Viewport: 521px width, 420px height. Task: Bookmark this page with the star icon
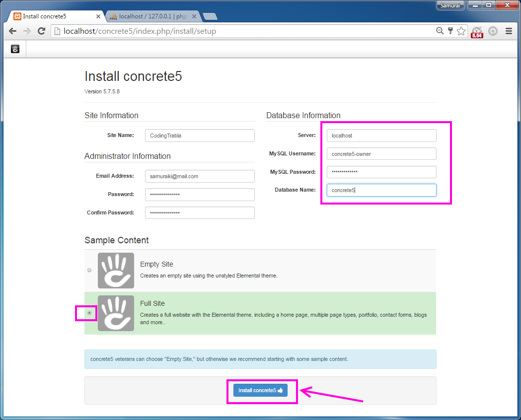tap(461, 31)
